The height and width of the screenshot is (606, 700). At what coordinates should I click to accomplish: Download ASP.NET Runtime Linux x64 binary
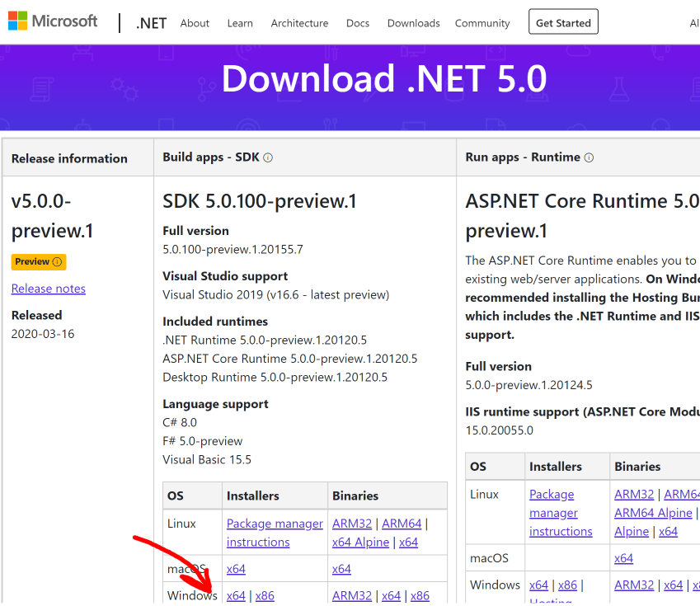(x=668, y=532)
